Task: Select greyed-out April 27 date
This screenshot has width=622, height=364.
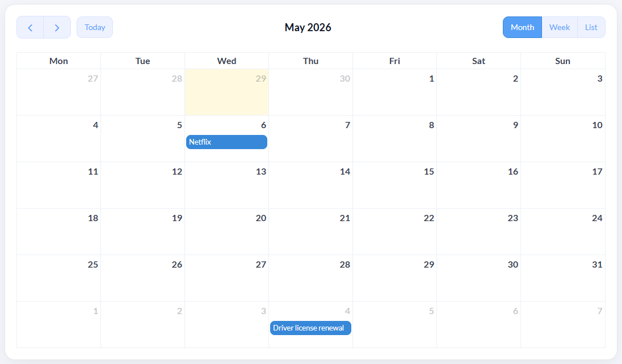Action: (x=58, y=92)
